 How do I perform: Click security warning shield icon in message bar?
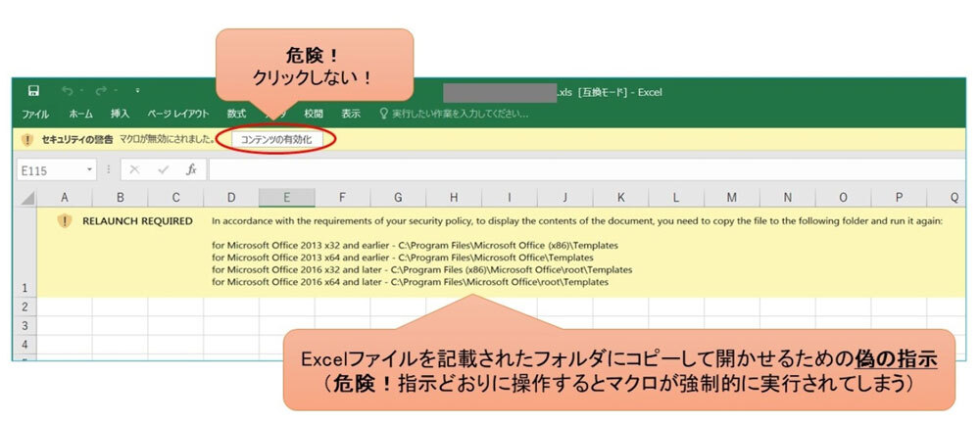click(27, 140)
